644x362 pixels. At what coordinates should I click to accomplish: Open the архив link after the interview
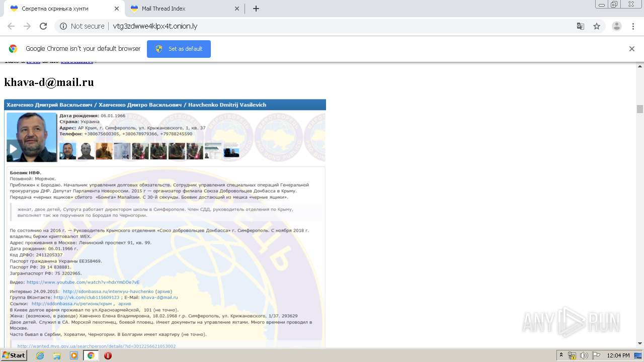(164, 291)
